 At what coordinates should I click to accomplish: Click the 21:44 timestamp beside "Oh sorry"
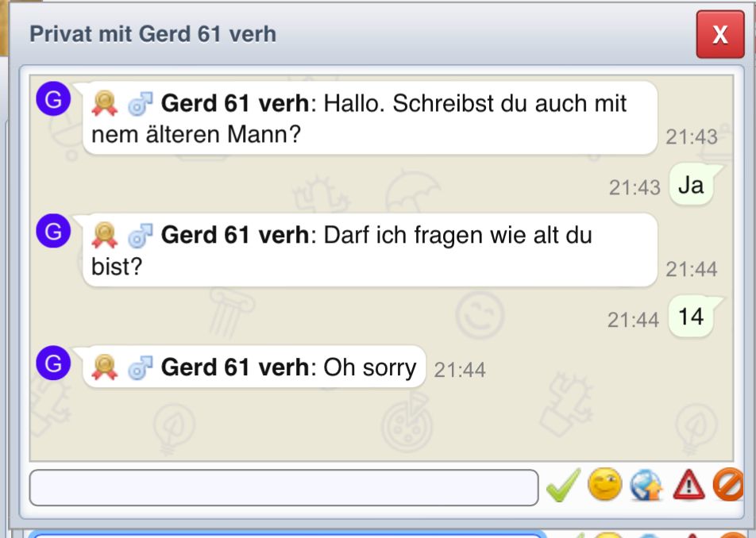(x=460, y=369)
